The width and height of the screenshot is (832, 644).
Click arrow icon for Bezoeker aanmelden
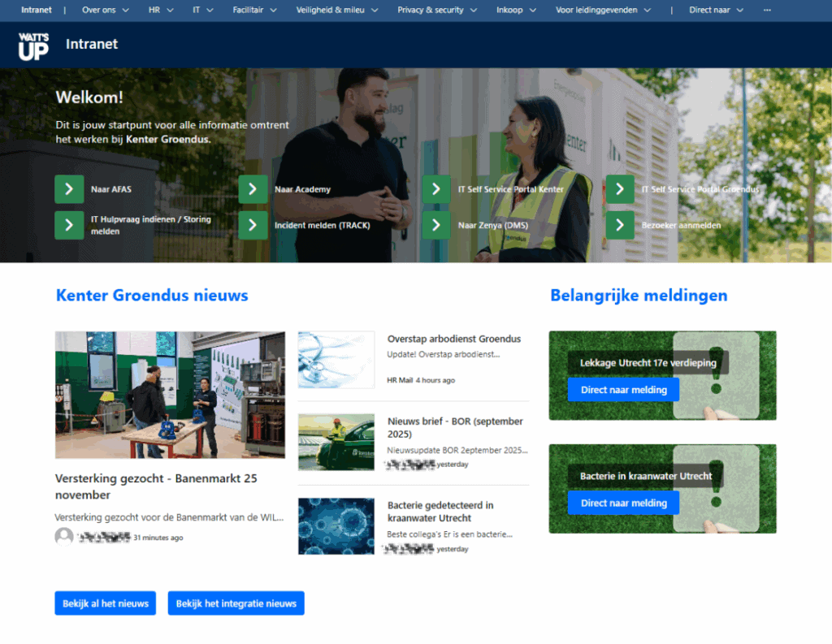click(x=620, y=225)
